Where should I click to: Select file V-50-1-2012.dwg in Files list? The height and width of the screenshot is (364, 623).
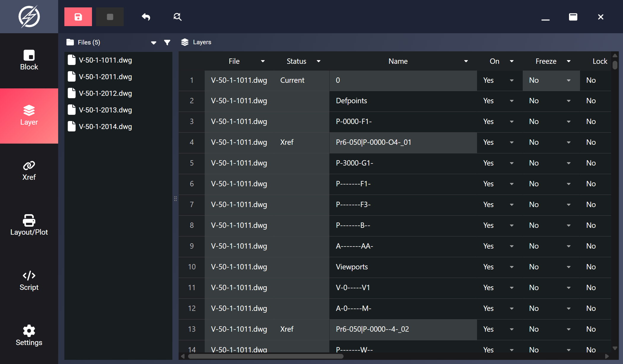pyautogui.click(x=118, y=93)
